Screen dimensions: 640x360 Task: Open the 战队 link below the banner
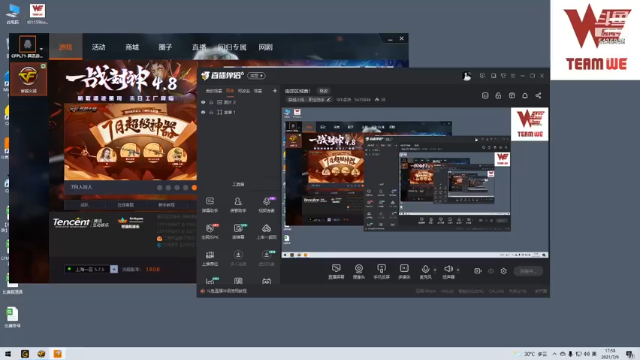(84, 205)
